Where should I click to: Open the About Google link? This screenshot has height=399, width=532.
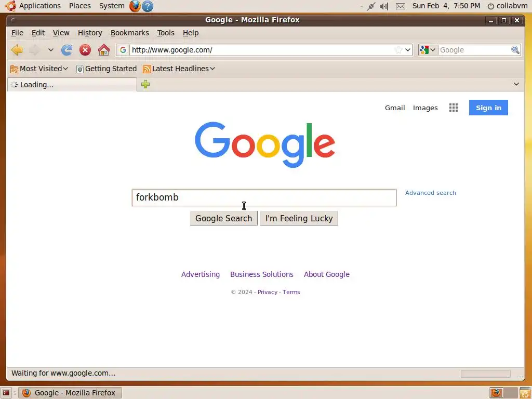(326, 274)
